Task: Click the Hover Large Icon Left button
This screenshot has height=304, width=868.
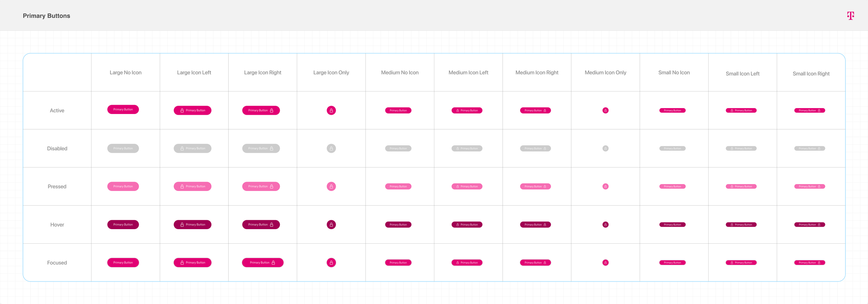Action: pos(192,225)
